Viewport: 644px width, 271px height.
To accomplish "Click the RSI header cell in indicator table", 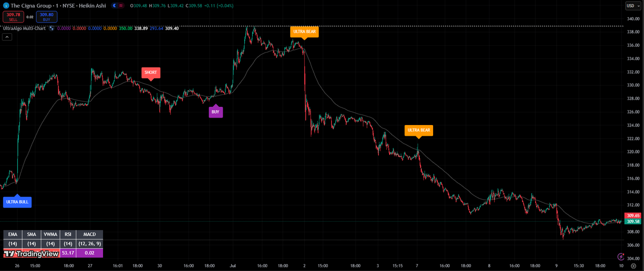I will pos(68,234).
